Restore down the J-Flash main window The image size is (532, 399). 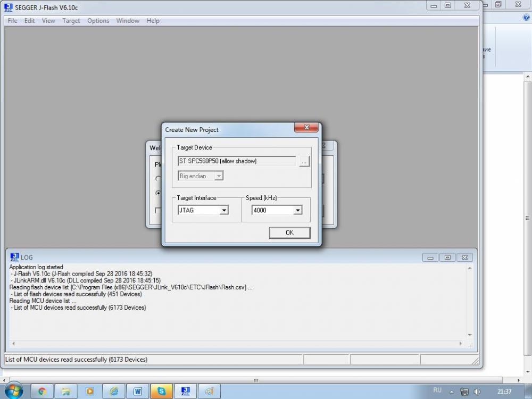pos(448,6)
